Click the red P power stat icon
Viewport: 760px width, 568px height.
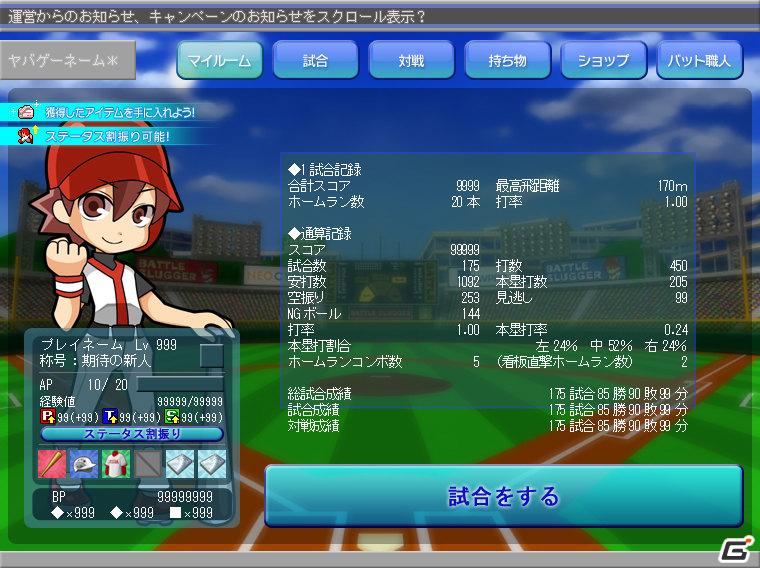(48, 416)
